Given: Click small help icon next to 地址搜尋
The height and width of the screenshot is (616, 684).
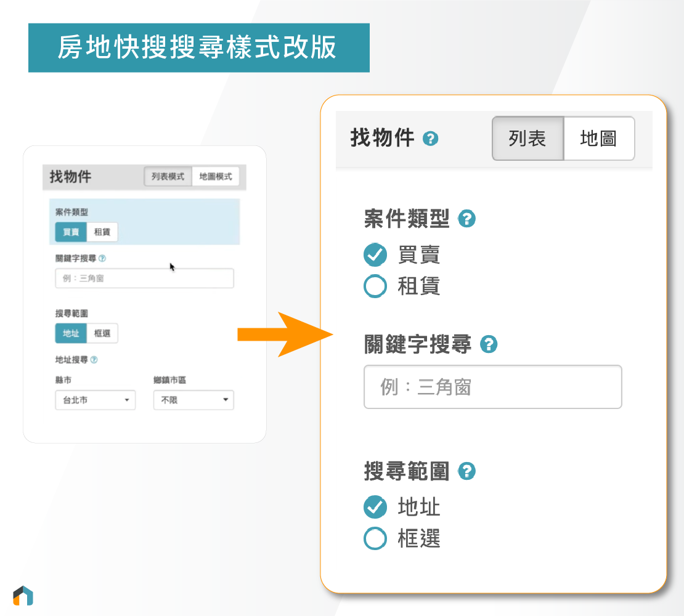Looking at the screenshot, I should [94, 360].
